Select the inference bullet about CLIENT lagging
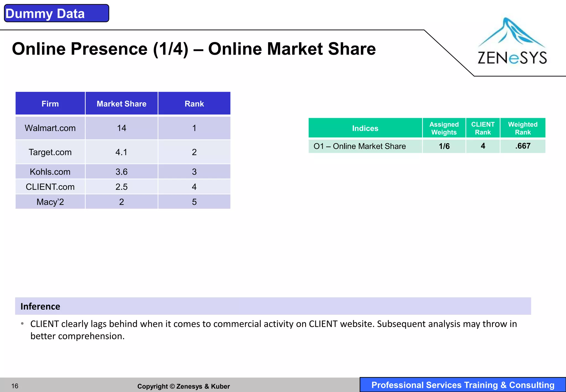566x392 pixels. point(273,330)
